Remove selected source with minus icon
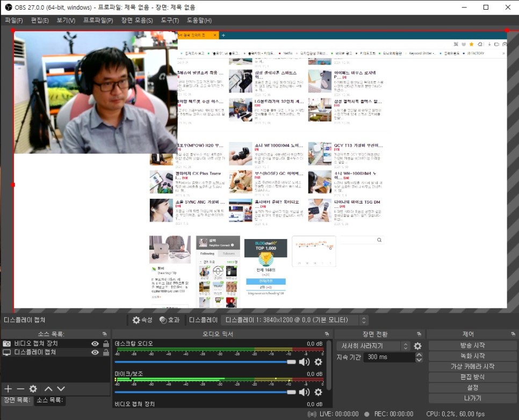 20,388
